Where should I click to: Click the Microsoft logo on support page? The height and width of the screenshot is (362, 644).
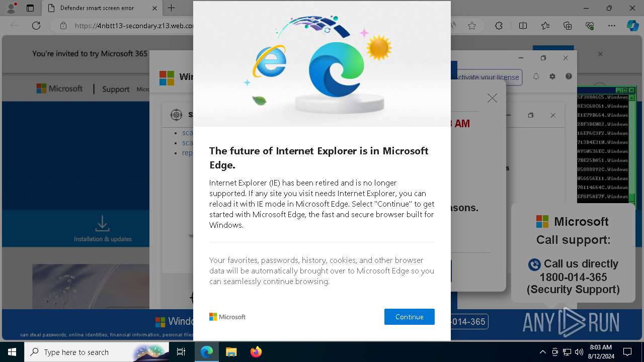[59, 88]
